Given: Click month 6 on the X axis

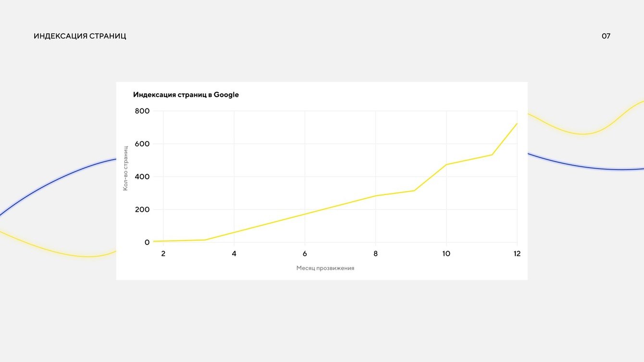Looking at the screenshot, I should point(305,253).
